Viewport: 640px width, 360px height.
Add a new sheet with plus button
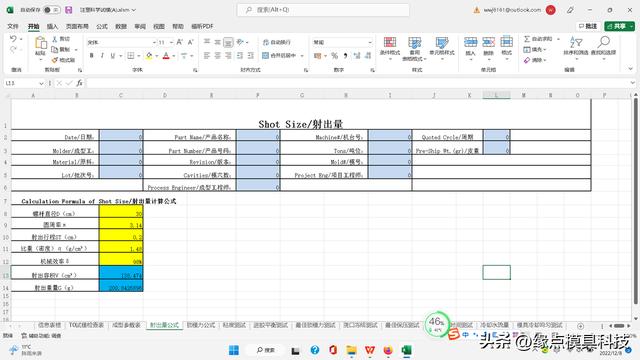tap(580, 326)
